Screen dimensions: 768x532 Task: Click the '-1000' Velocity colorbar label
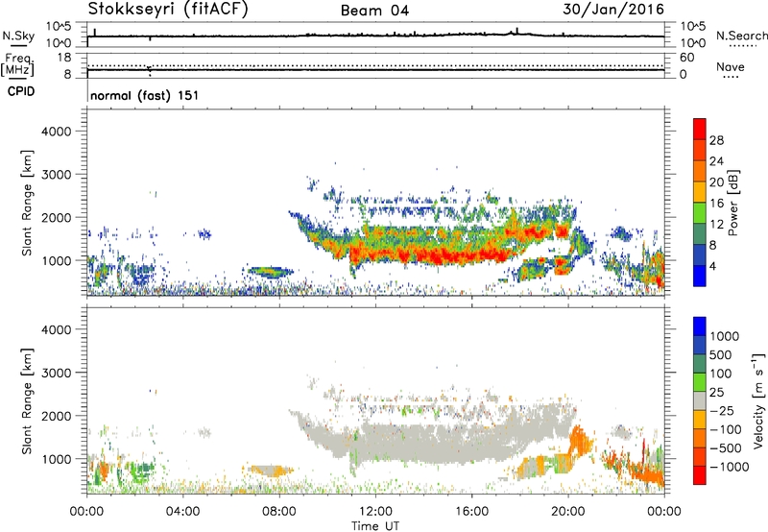coord(730,467)
